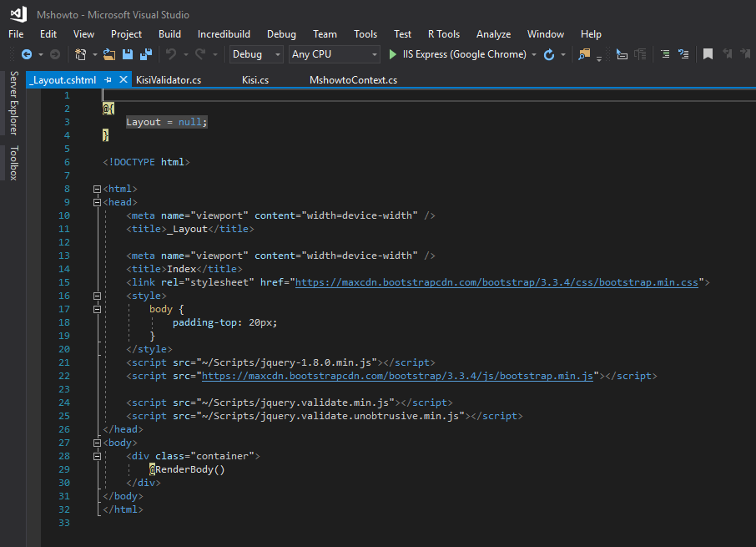Open the Edit menu
756x547 pixels.
[48, 34]
